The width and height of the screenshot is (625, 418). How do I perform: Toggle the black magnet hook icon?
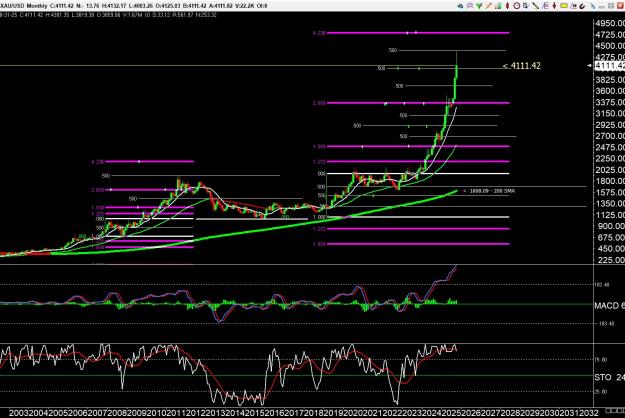click(x=582, y=6)
